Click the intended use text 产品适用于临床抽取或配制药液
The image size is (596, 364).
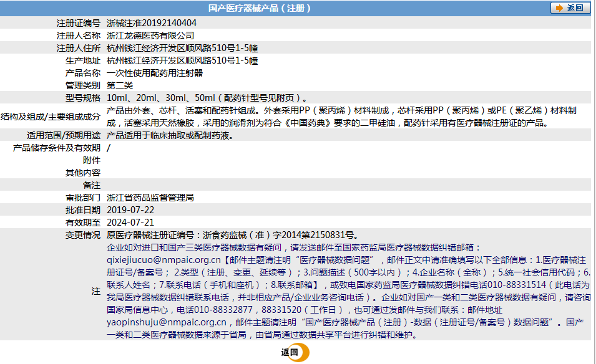coord(170,135)
